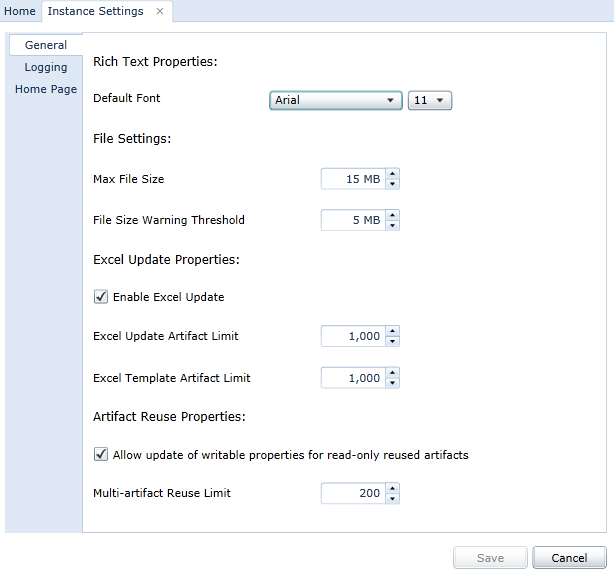Image resolution: width=614 pixels, height=573 pixels.
Task: Open the Home Page settings section
Action: point(46,89)
